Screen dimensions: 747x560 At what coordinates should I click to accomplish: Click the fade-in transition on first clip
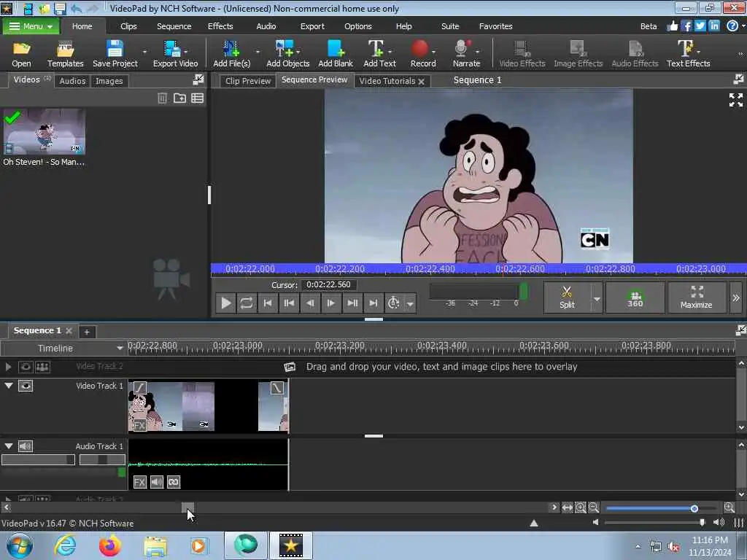[x=139, y=388]
